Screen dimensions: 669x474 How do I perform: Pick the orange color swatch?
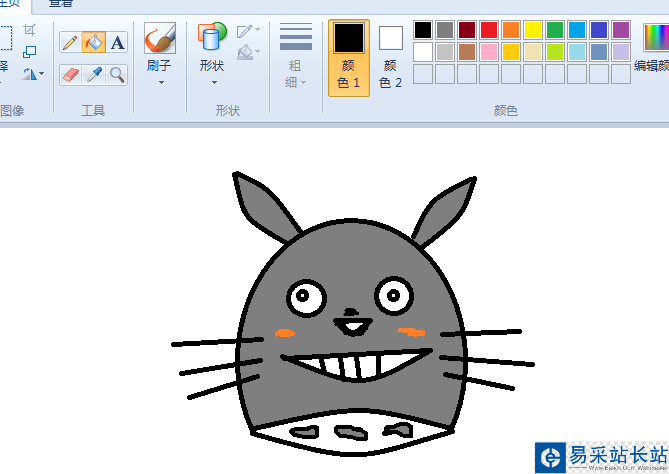[x=511, y=30]
